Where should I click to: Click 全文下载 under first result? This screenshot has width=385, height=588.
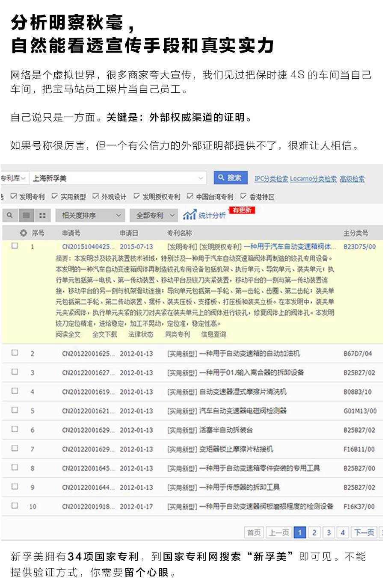pyautogui.click(x=104, y=334)
